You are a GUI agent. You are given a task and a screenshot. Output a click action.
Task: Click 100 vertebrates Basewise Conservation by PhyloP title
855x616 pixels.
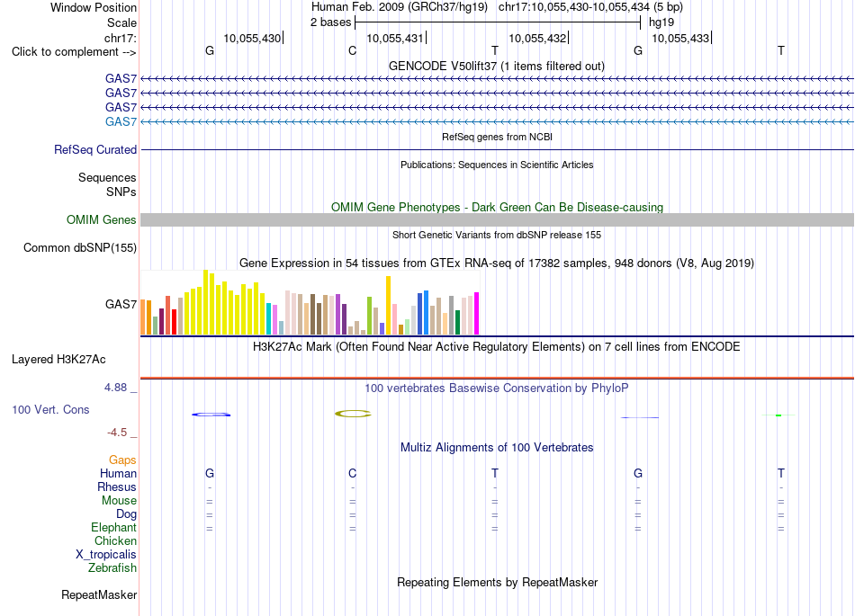pos(497,388)
